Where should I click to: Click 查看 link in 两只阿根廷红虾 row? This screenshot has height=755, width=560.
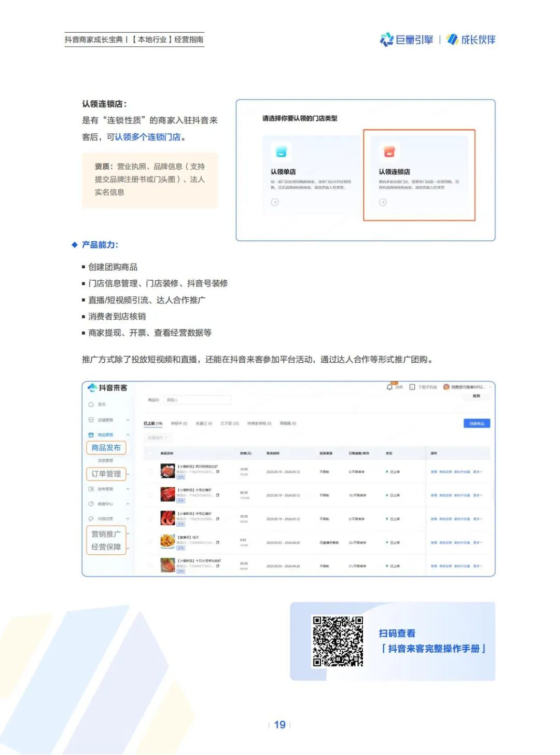[x=433, y=472]
